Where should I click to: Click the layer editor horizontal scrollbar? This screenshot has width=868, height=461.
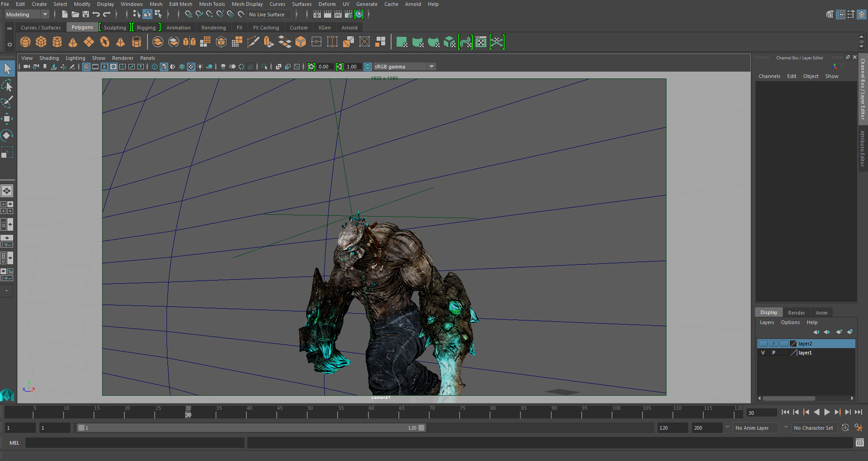coord(789,398)
